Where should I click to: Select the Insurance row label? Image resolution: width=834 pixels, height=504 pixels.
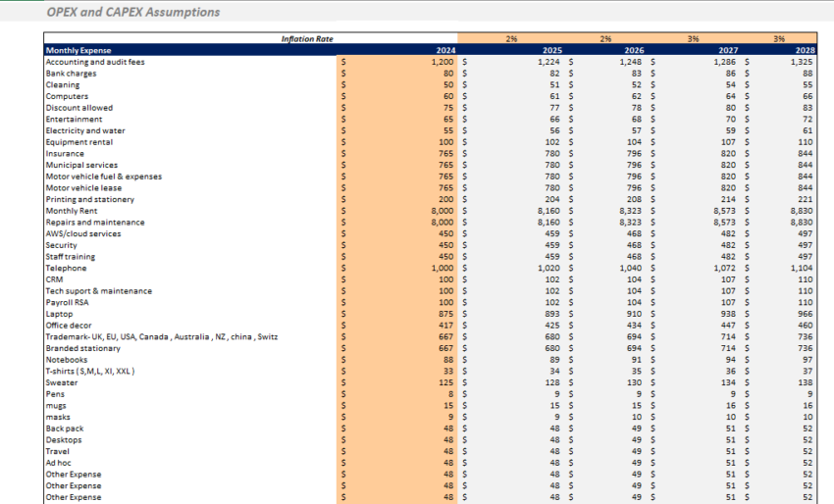click(x=65, y=154)
